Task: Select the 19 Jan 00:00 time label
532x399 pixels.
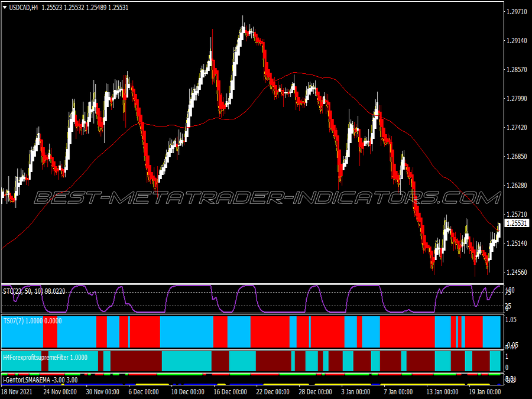Action: [x=485, y=392]
